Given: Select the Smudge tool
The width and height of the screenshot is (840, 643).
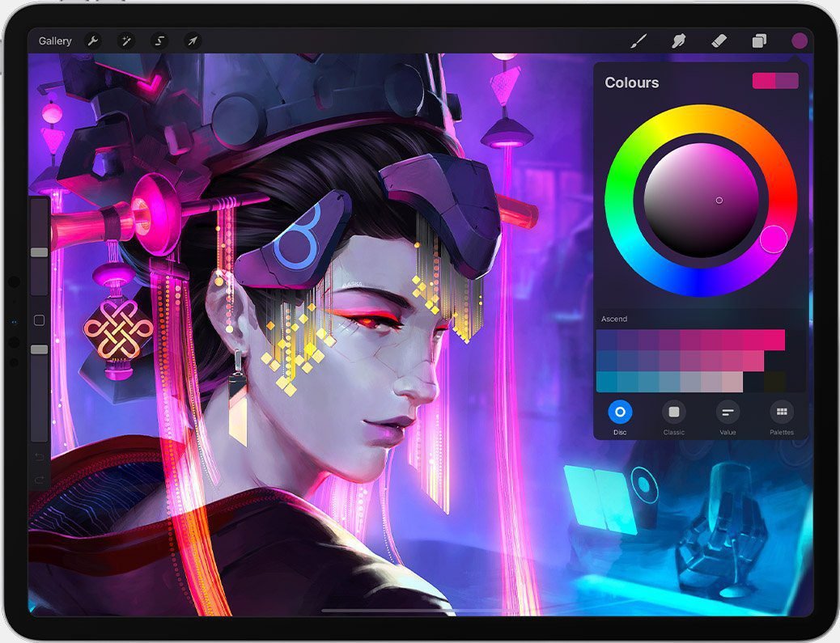Looking at the screenshot, I should 679,41.
